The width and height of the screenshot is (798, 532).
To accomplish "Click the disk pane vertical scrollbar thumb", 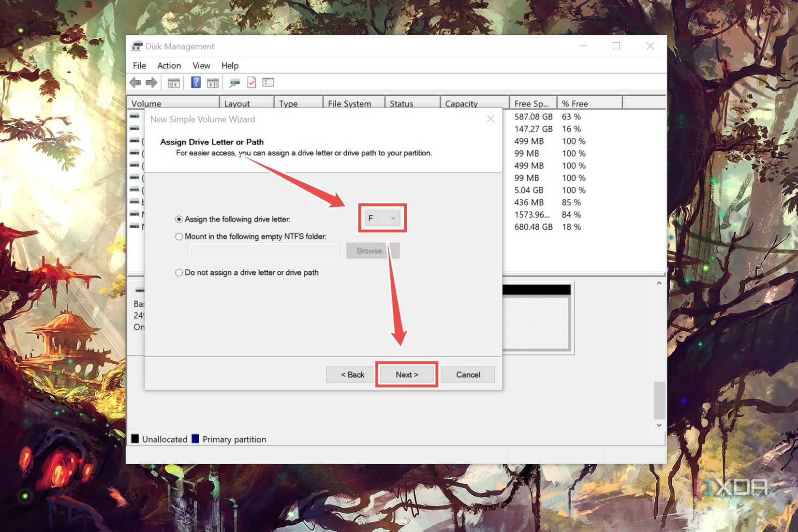I will pos(659,400).
